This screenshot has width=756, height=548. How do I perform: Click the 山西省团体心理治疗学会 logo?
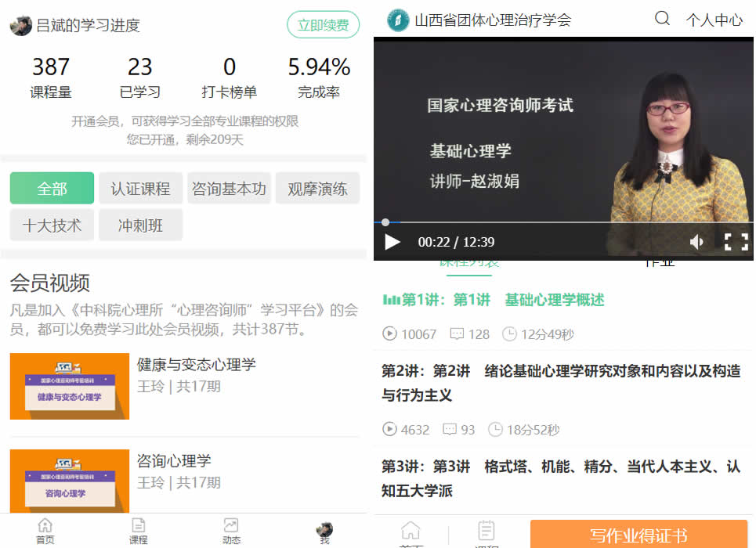tap(399, 20)
